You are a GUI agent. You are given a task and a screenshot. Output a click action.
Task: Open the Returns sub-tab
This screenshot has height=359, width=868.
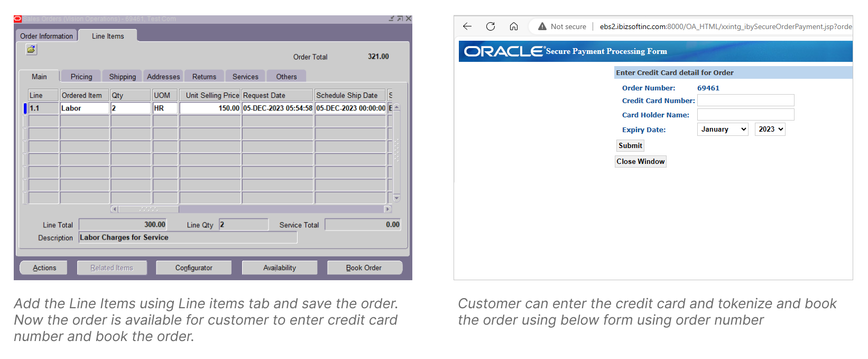pyautogui.click(x=204, y=77)
